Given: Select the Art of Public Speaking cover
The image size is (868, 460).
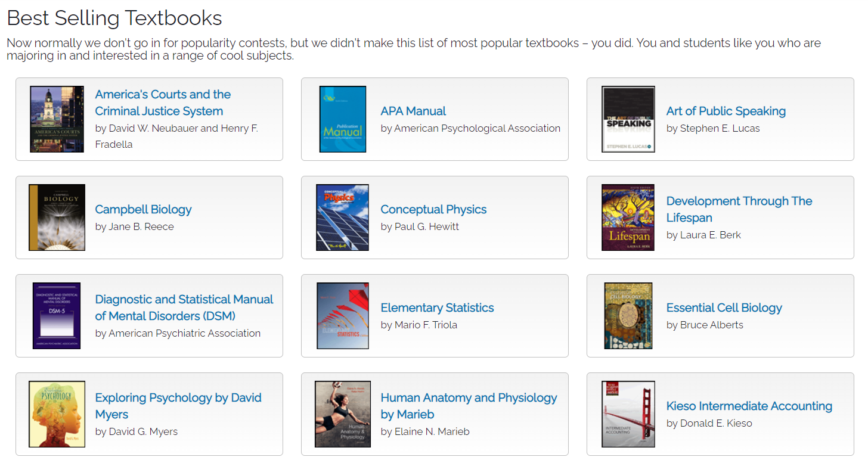Looking at the screenshot, I should pos(628,119).
